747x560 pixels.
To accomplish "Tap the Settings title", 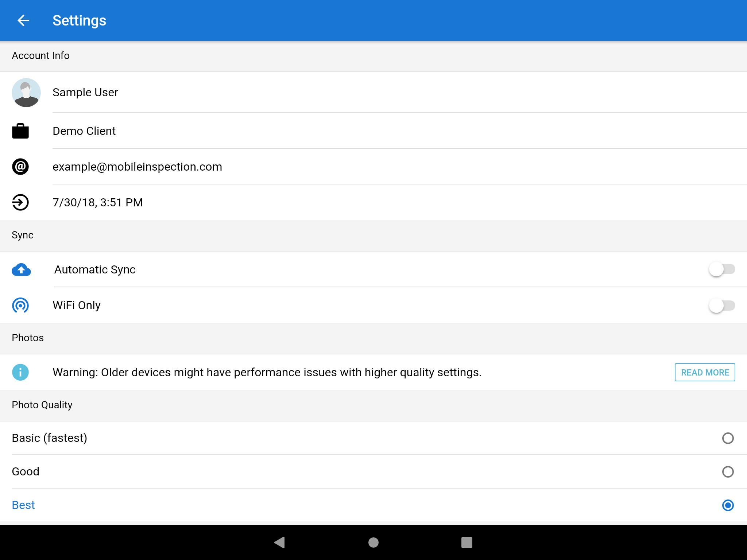I will coord(79,20).
